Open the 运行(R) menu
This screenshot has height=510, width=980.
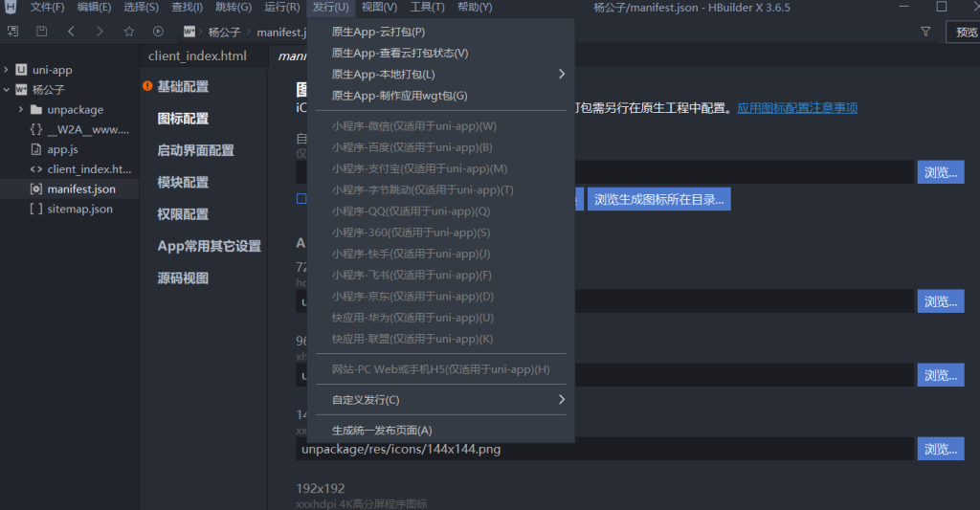tap(282, 8)
